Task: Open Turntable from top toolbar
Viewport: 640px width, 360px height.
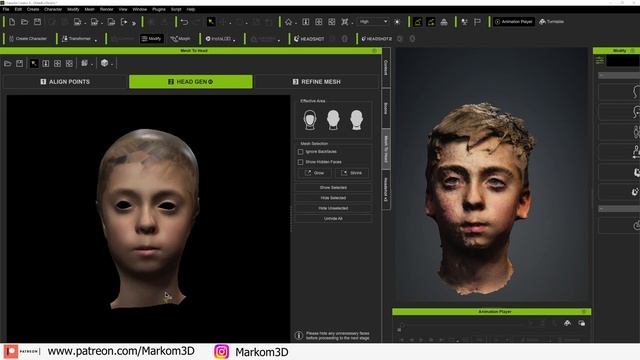Action: click(551, 22)
